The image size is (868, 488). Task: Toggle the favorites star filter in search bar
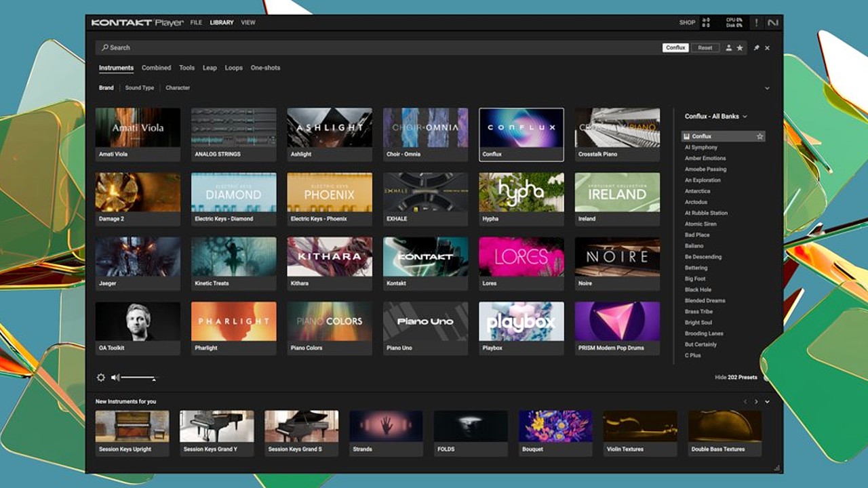tap(740, 48)
